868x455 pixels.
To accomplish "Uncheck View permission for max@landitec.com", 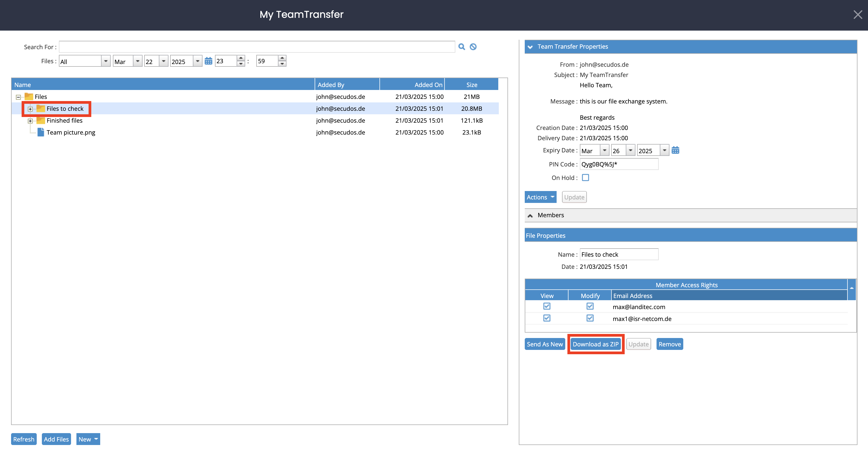I will tap(547, 306).
